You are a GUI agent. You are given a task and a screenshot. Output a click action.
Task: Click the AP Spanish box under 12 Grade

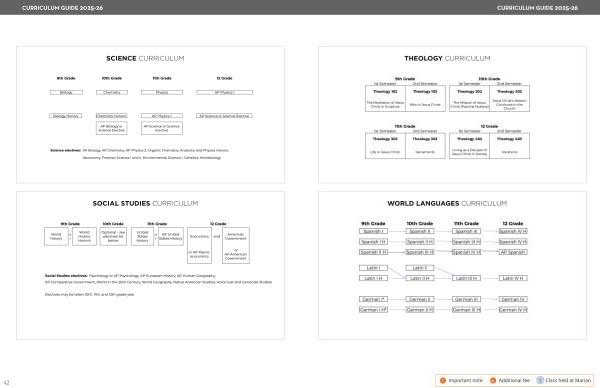(x=513, y=252)
